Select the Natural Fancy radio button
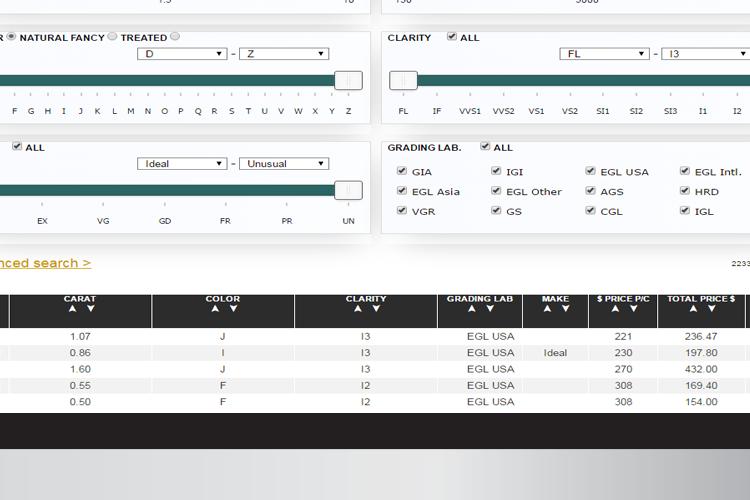 (112, 36)
